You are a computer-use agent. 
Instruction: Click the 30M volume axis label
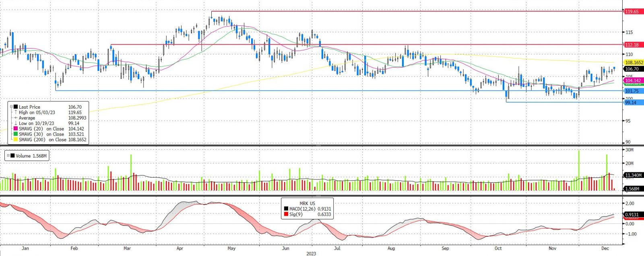tap(630, 150)
